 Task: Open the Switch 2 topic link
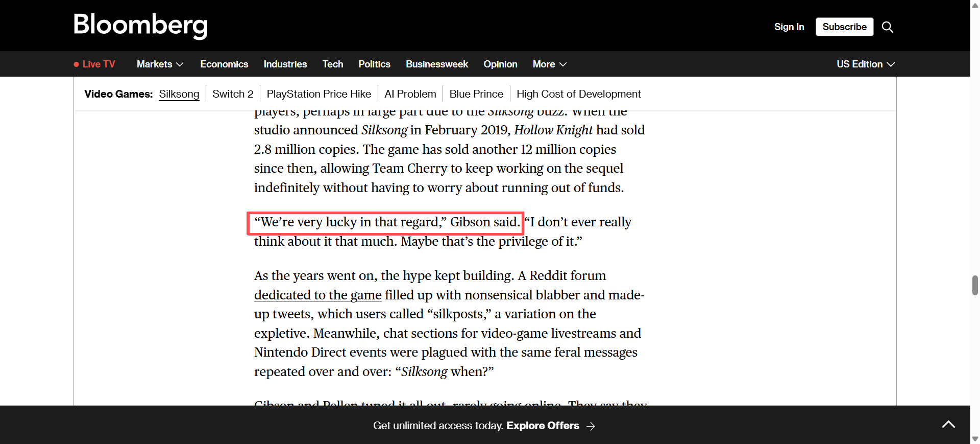[233, 94]
